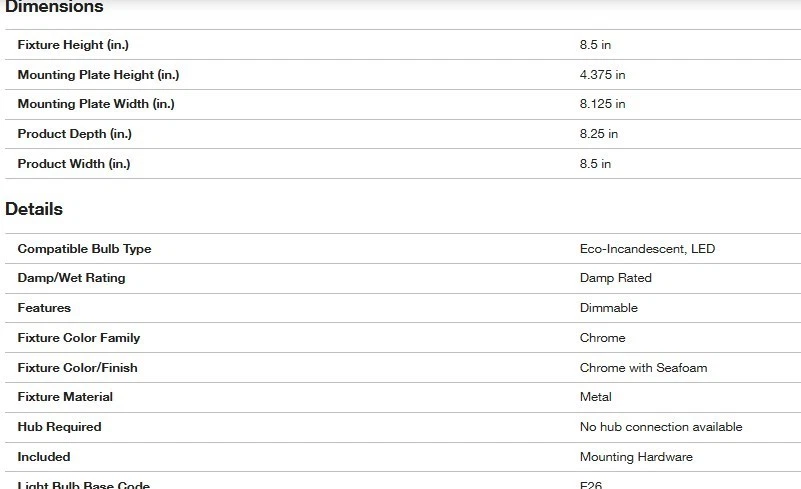Click the Metal value for Fixture Material
The height and width of the screenshot is (489, 801).
coord(595,397)
